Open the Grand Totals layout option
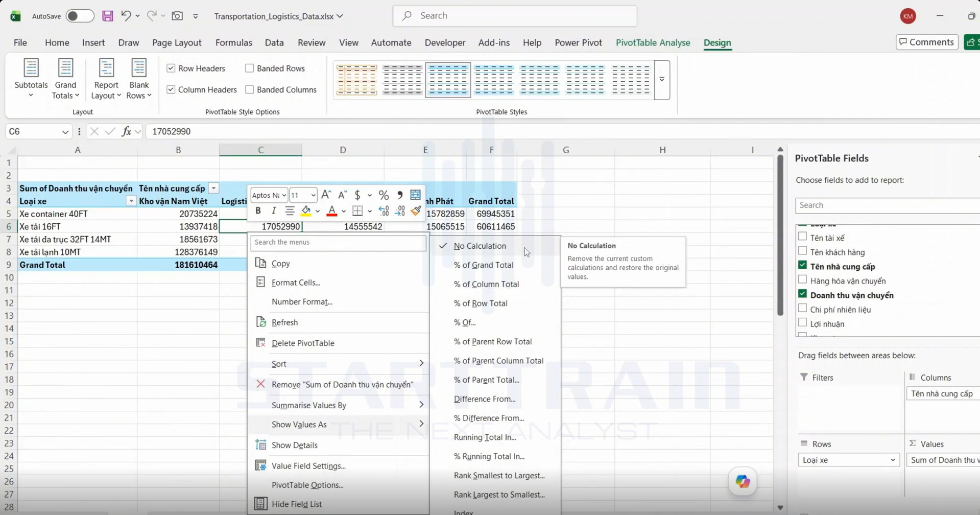 pos(65,79)
